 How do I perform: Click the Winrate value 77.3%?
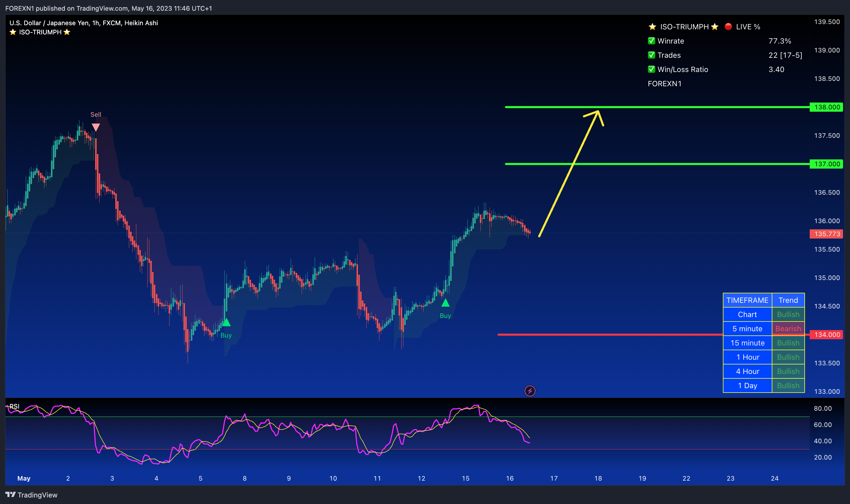780,41
